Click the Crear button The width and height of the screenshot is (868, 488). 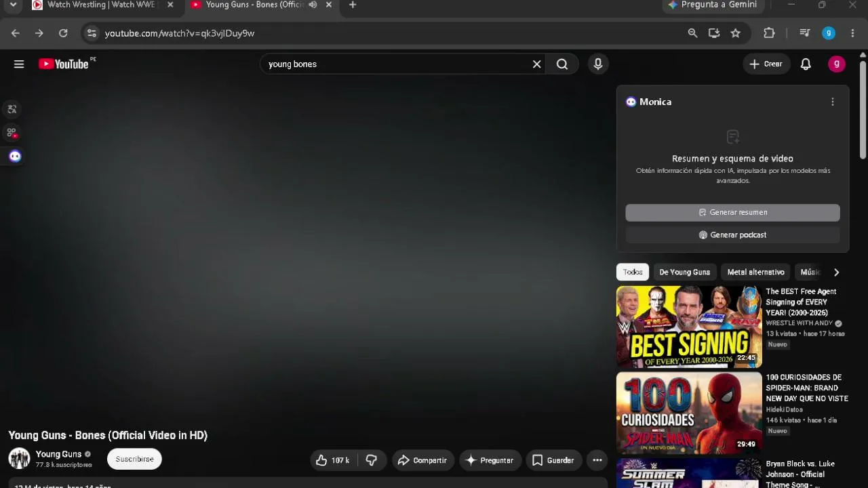[766, 64]
